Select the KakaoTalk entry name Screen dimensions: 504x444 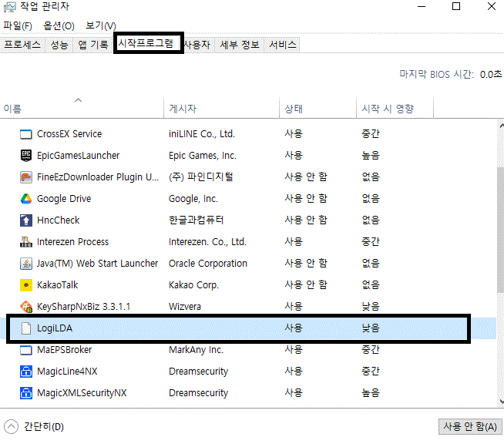[58, 285]
